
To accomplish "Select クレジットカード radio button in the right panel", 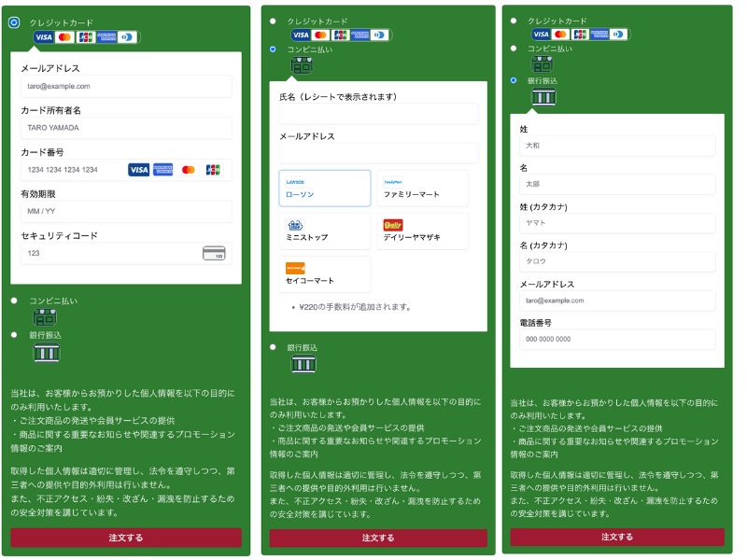I will pos(514,21).
